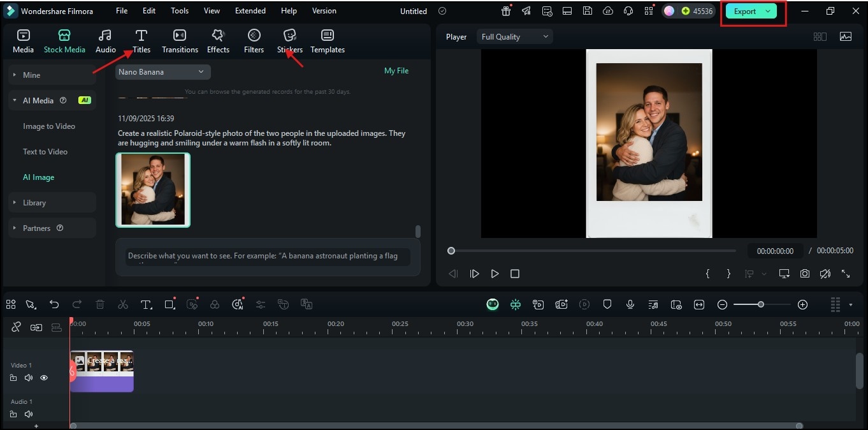Open the Nano Banana model dropdown
This screenshot has width=868, height=430.
pos(162,71)
